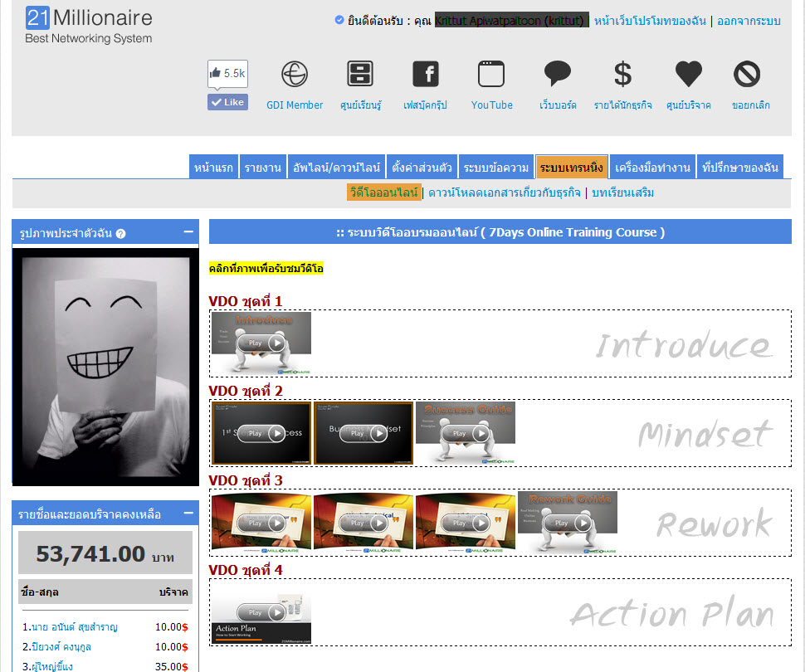Viewport: 805px width, 672px height.
Task: Open the working tools tab
Action: [x=652, y=168]
